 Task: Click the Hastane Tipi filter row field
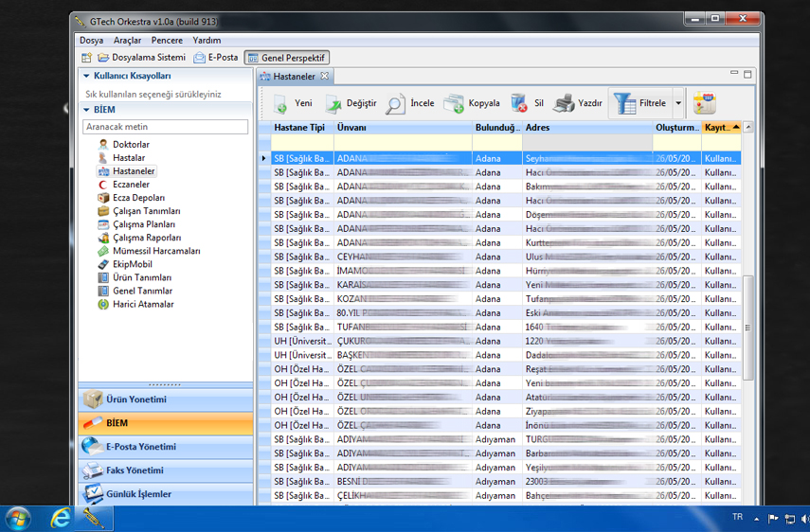(x=302, y=143)
